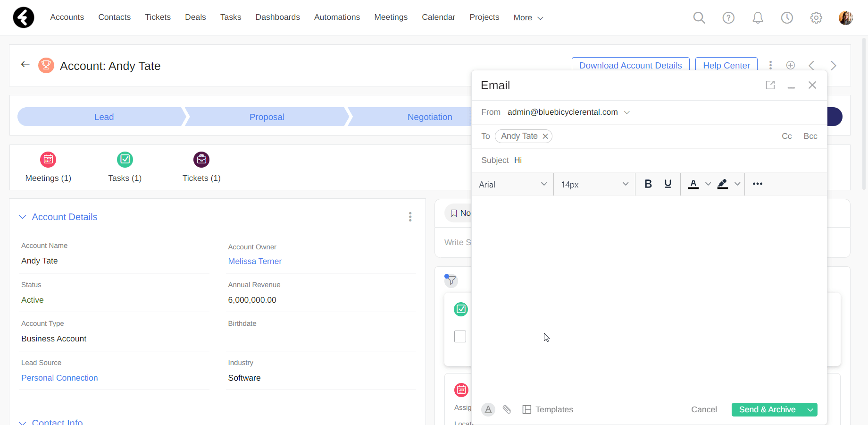Select the Negotiation pipeline stage
Viewport: 868px width, 425px height.
coord(429,117)
